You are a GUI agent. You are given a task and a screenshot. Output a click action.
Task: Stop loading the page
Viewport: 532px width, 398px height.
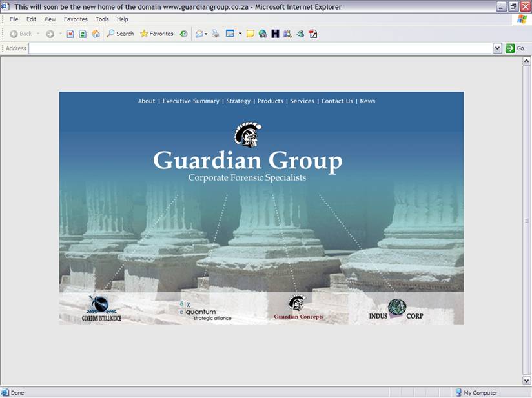point(70,34)
